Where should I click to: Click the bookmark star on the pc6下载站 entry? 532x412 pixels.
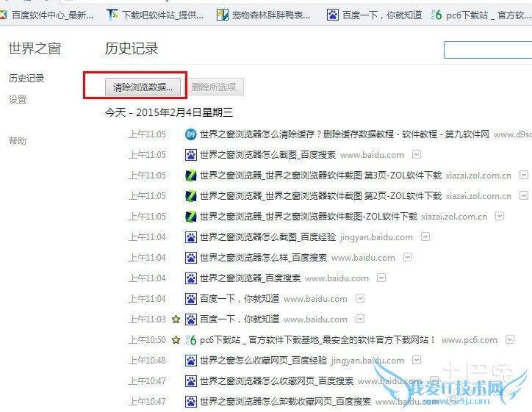176,340
